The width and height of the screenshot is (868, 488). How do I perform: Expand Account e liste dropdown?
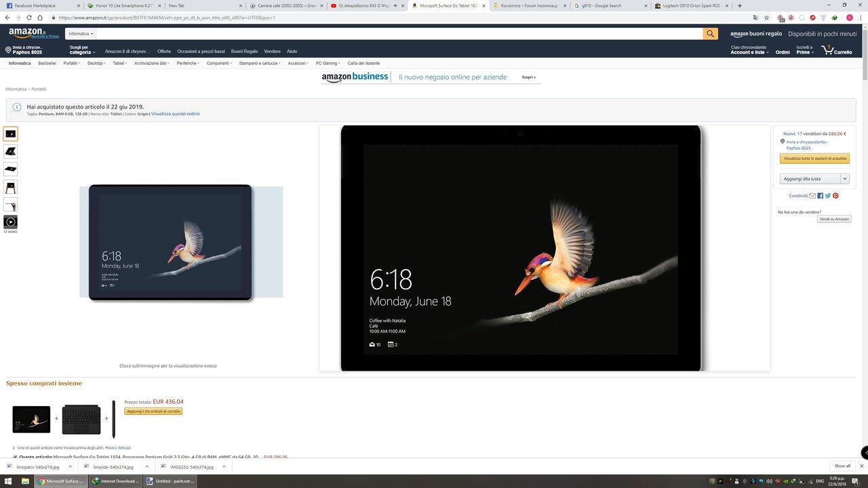[749, 52]
